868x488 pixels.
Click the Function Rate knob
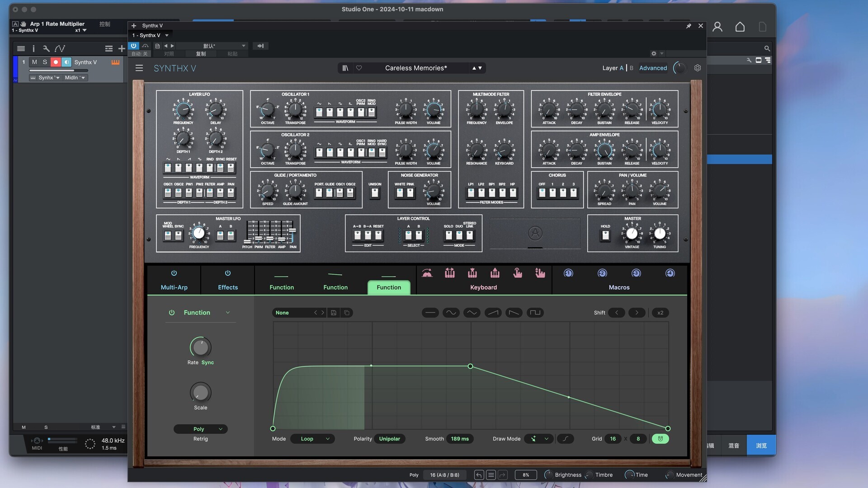(200, 347)
